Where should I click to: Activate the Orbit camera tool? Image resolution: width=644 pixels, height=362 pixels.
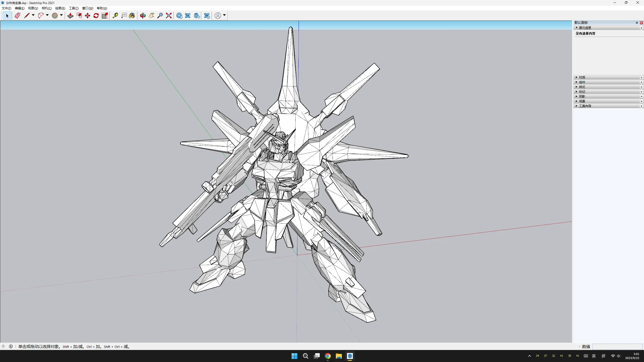coord(143,16)
